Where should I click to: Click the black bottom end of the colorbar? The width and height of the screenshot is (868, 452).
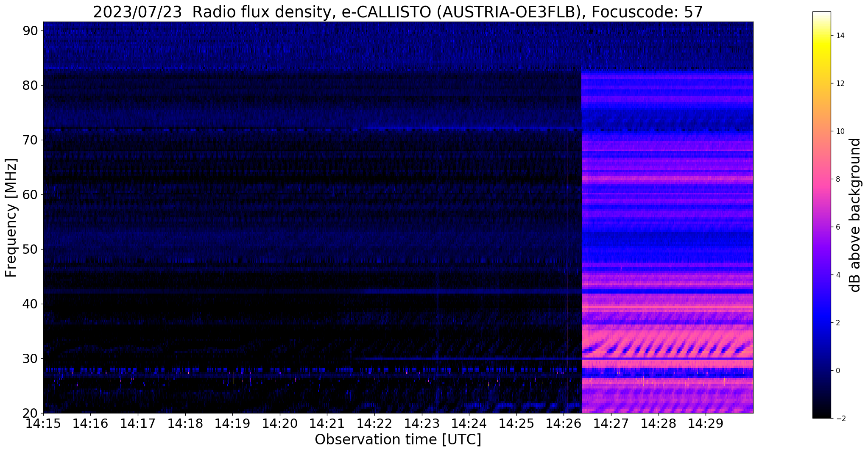click(x=821, y=414)
